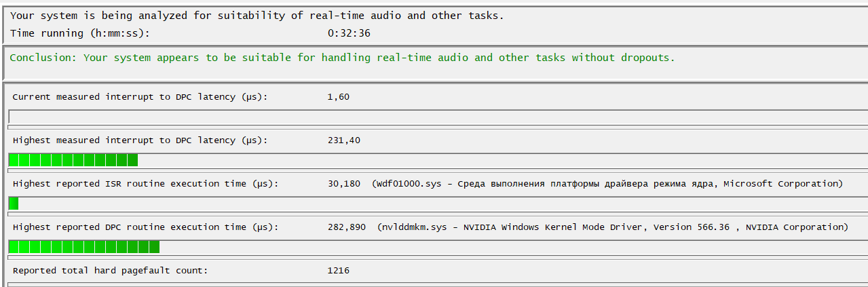Click the 231,40 highest latency value
This screenshot has height=287, width=868.
coord(343,140)
